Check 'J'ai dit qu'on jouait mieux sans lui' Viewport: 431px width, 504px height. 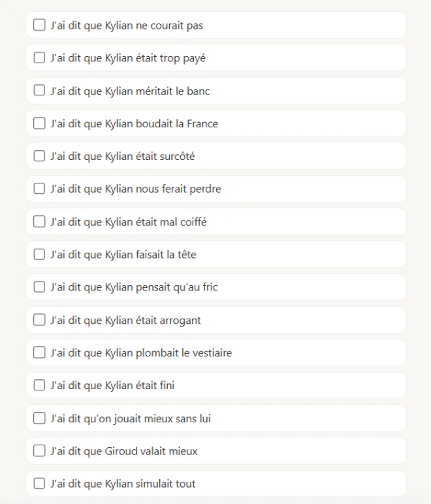point(39,418)
